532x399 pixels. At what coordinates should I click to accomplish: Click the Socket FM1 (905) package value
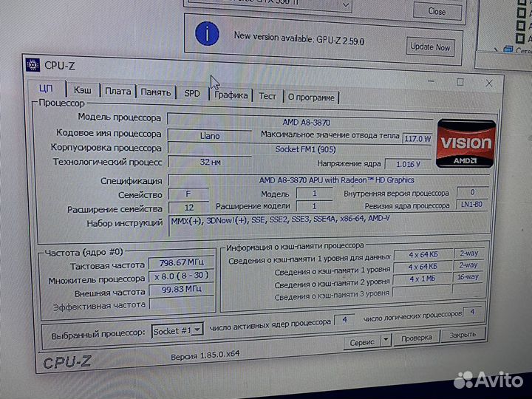pos(300,149)
